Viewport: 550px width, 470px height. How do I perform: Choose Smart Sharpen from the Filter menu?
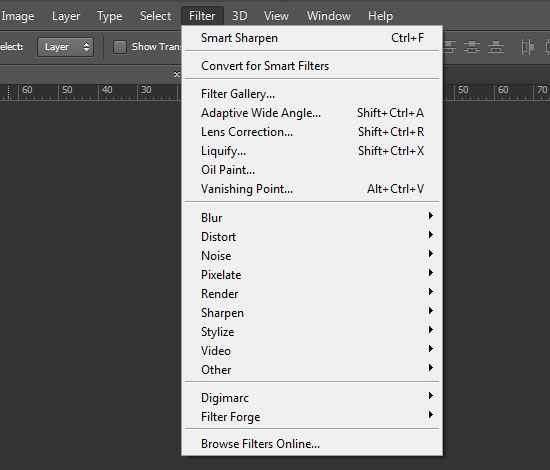[x=312, y=38]
